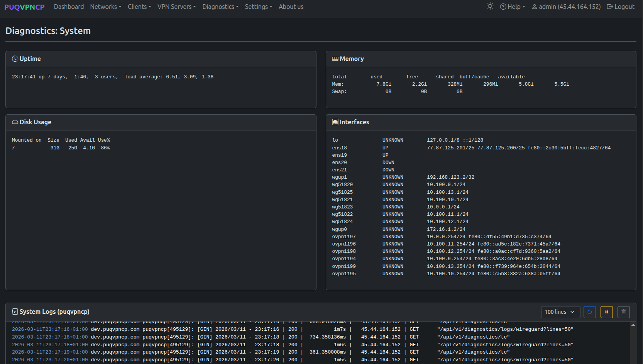Click the Memory panel icon
Image resolution: width=643 pixels, height=364 pixels.
335,59
